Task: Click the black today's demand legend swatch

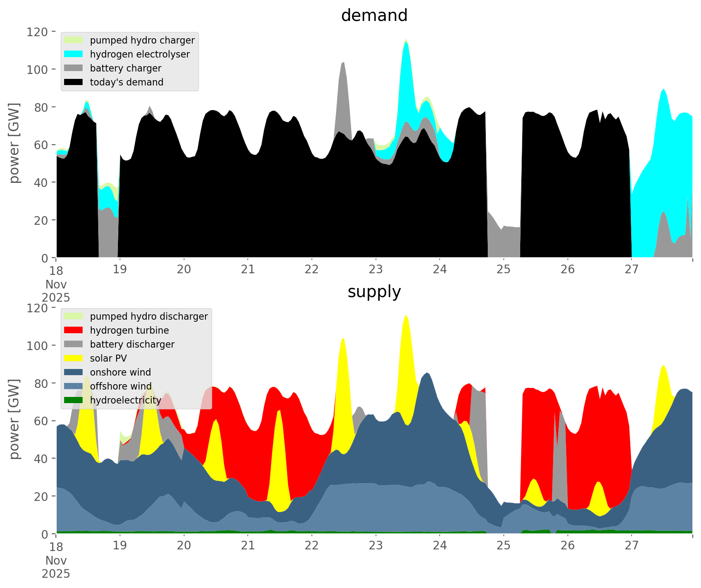Action: [x=74, y=82]
